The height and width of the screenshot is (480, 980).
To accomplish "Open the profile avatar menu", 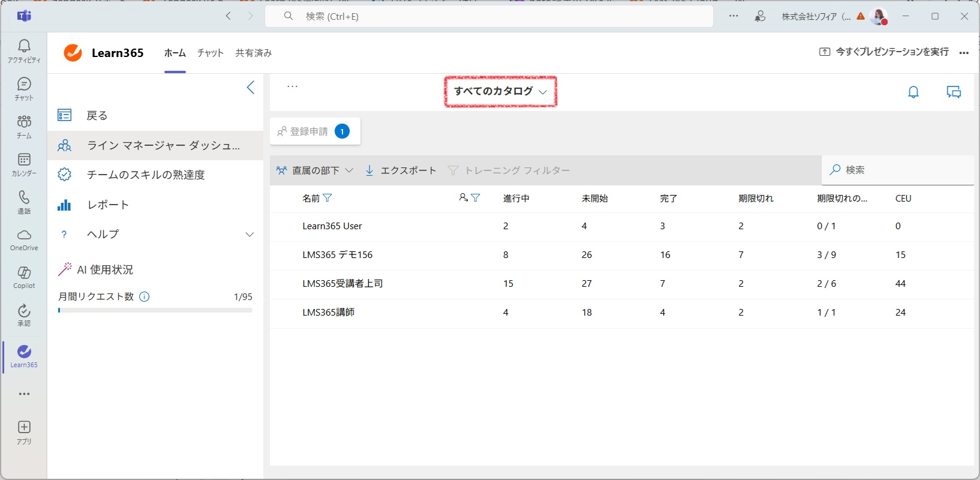I will (879, 16).
